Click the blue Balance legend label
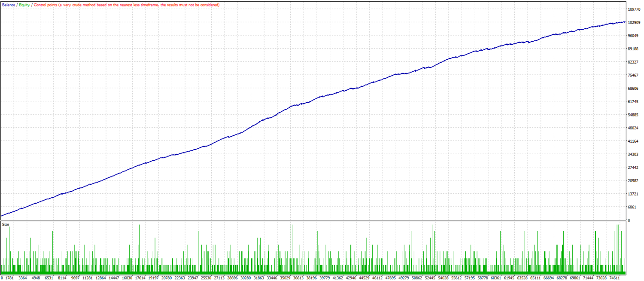644x281 pixels. coord(9,5)
